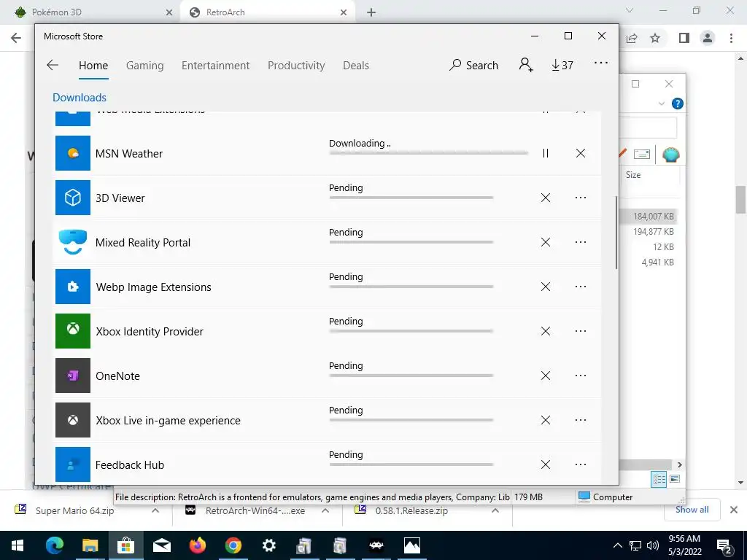Click the Xbox Live in-game experience icon
747x560 pixels.
coord(73,420)
